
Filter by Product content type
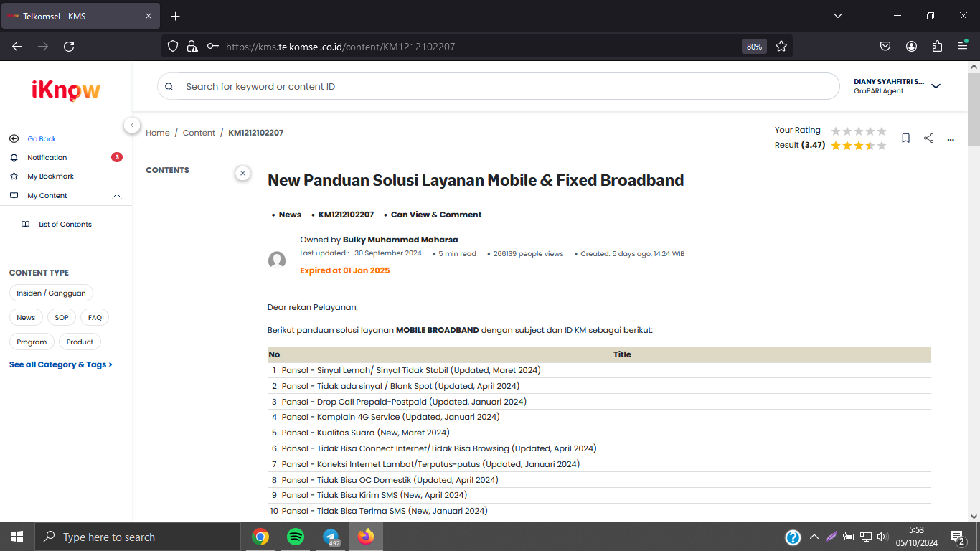click(80, 342)
